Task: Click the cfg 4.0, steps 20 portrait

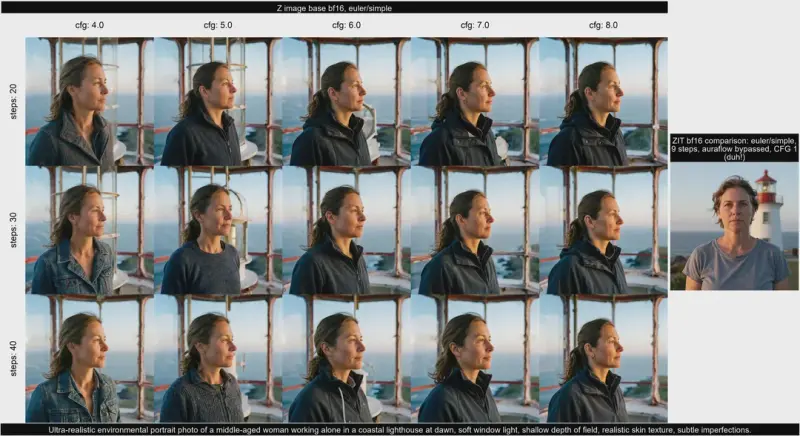Action: (89, 102)
